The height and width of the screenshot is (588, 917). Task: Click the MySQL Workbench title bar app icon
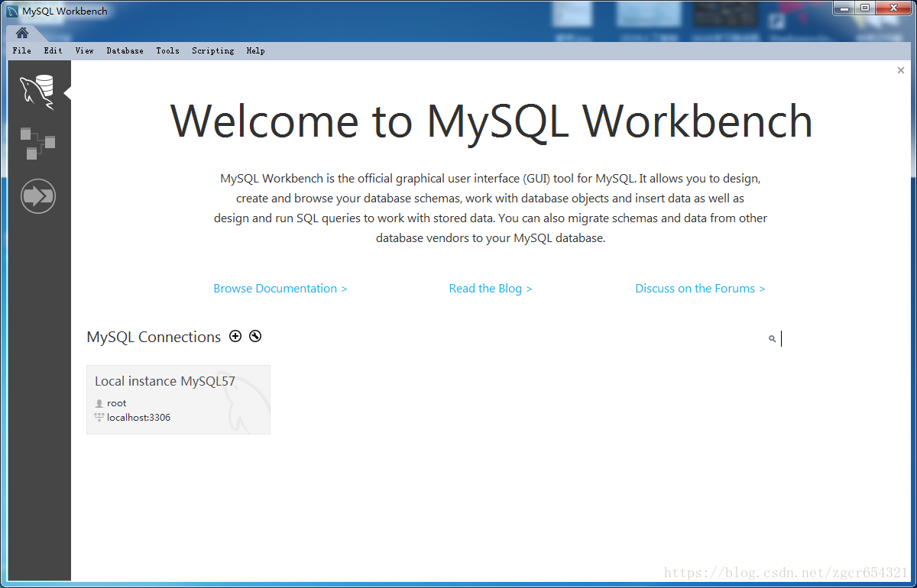(x=12, y=11)
